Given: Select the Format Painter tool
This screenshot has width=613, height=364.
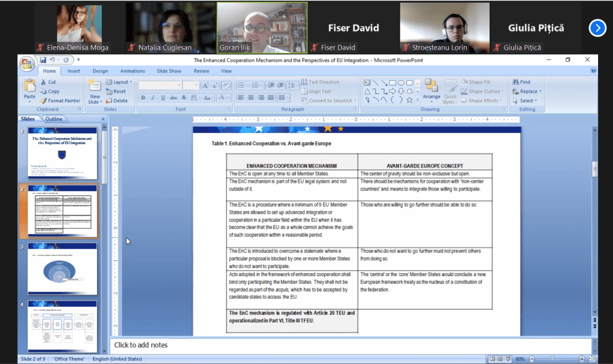Looking at the screenshot, I should click(60, 101).
